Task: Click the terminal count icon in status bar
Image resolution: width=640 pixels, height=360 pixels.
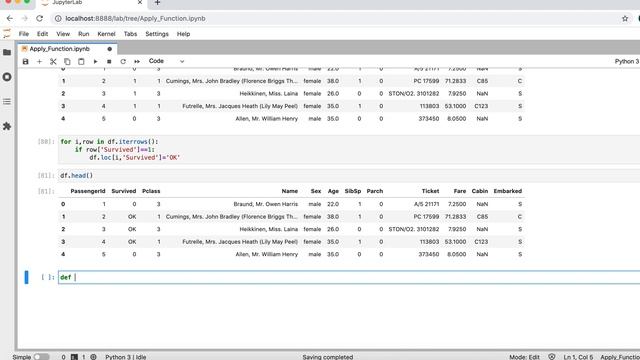Action: (x=74, y=357)
